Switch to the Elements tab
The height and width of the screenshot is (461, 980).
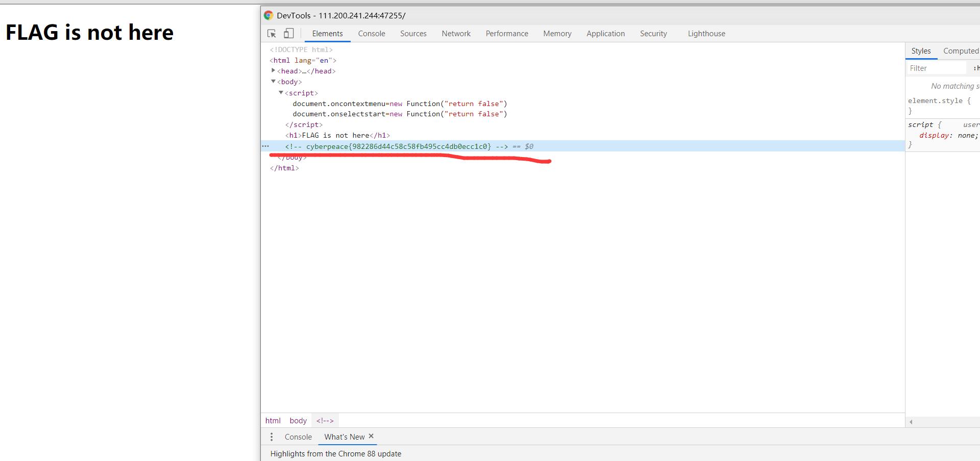click(x=327, y=34)
